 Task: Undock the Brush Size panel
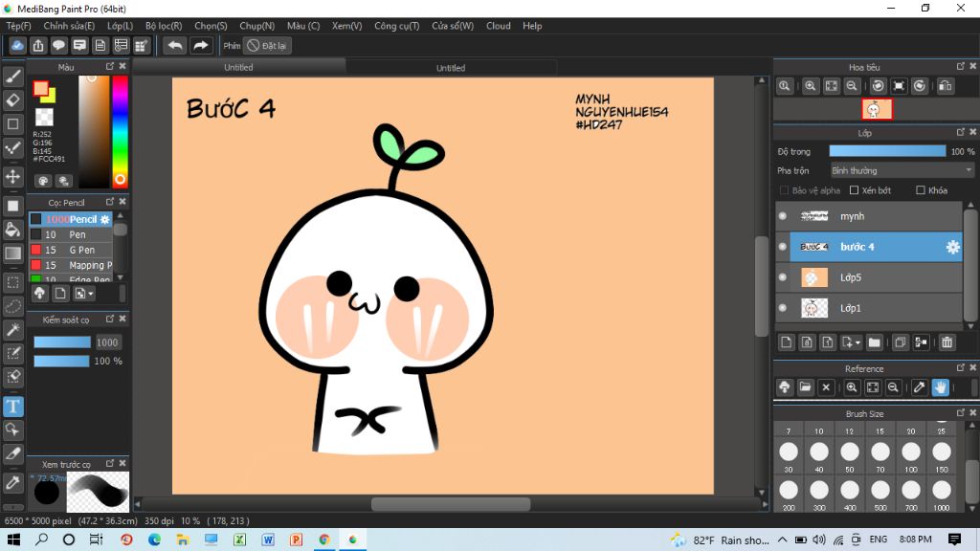click(x=961, y=413)
